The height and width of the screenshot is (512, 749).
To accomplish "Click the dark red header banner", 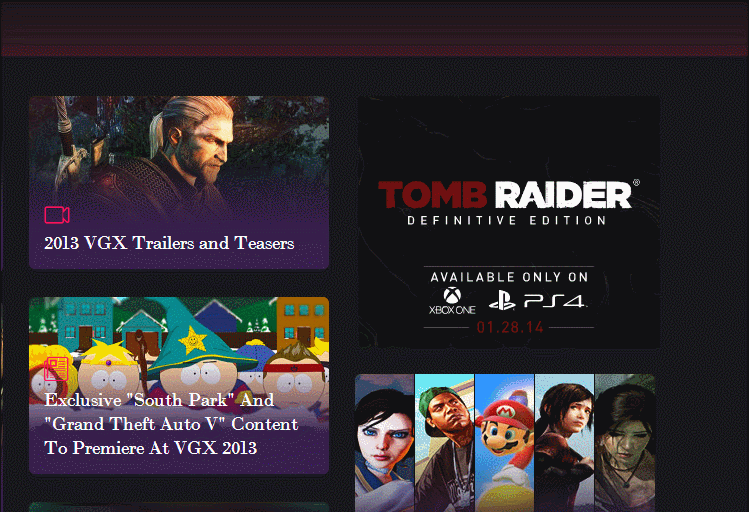I will click(x=374, y=29).
